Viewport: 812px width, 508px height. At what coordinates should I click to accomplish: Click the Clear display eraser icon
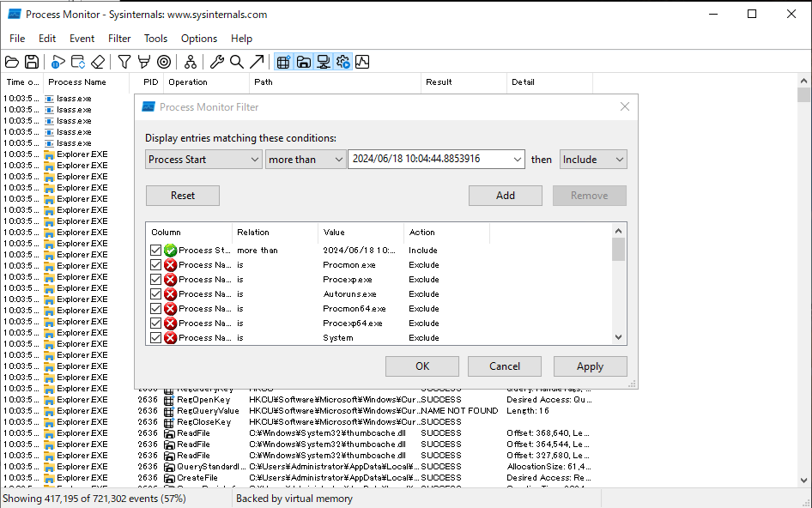[x=97, y=61]
